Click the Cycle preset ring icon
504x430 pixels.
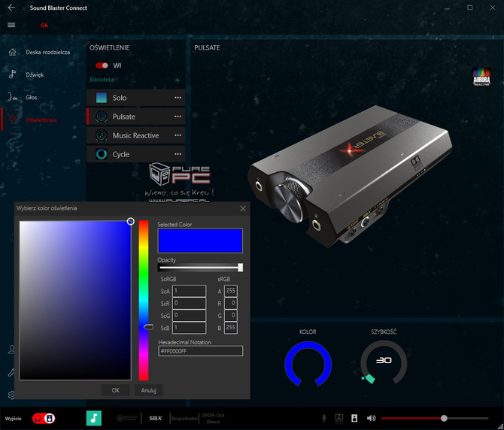(102, 154)
